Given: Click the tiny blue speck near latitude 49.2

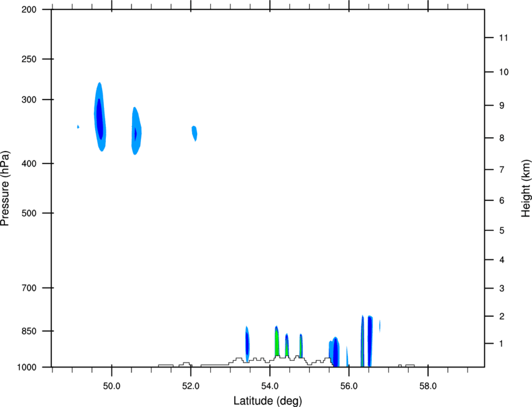Looking at the screenshot, I should coord(78,126).
